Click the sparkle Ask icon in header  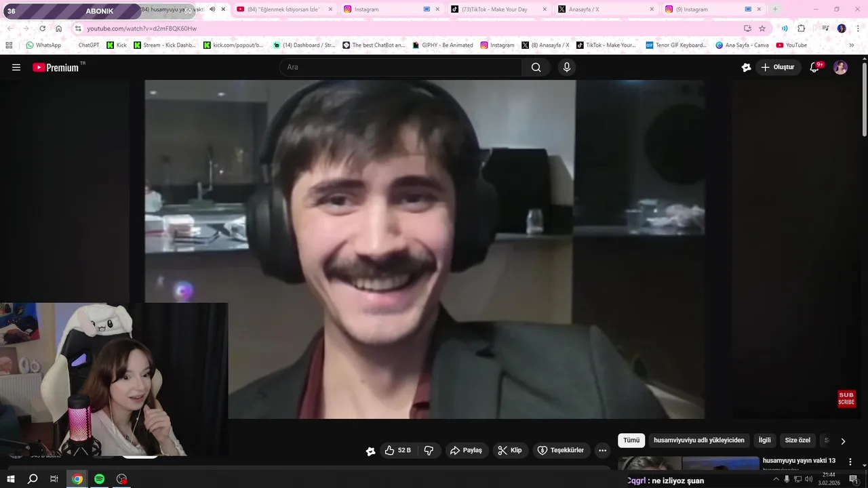746,67
